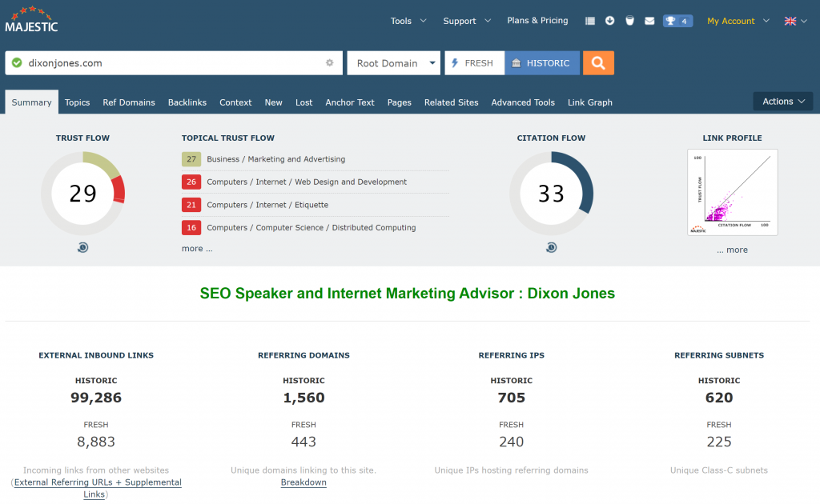The image size is (820, 504).
Task: Open the Backlinks tab
Action: click(x=187, y=102)
